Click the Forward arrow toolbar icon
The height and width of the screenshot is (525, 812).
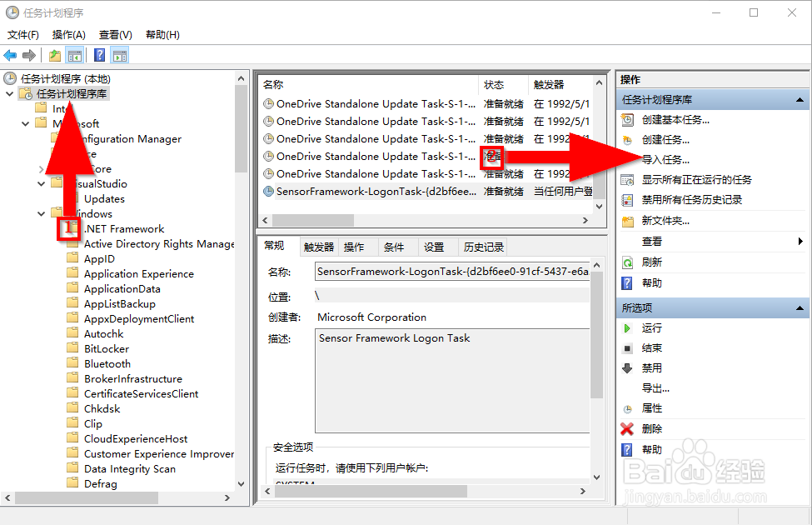[29, 55]
